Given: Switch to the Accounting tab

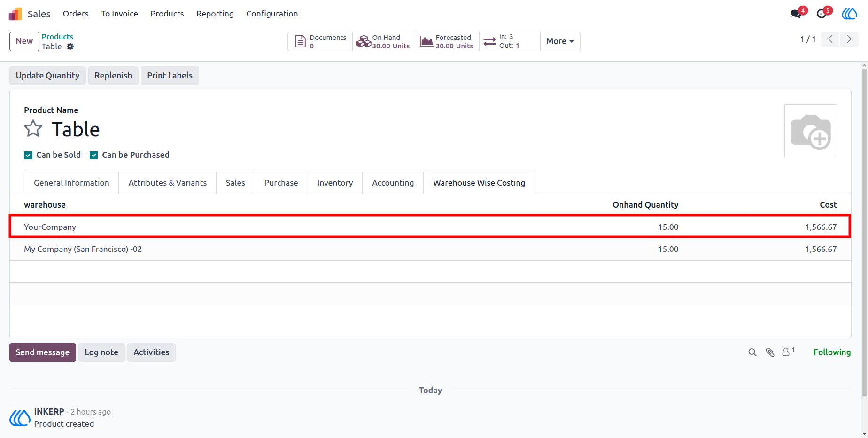Looking at the screenshot, I should click(393, 183).
